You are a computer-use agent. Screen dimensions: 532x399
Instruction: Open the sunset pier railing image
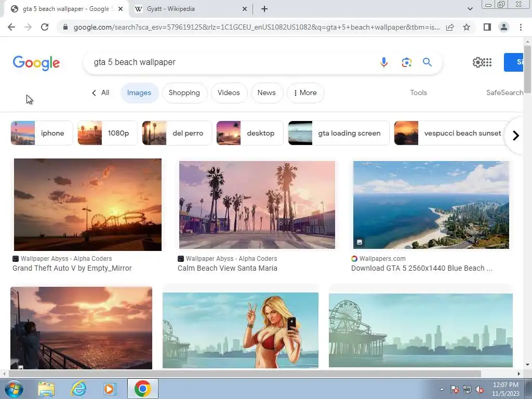82,328
